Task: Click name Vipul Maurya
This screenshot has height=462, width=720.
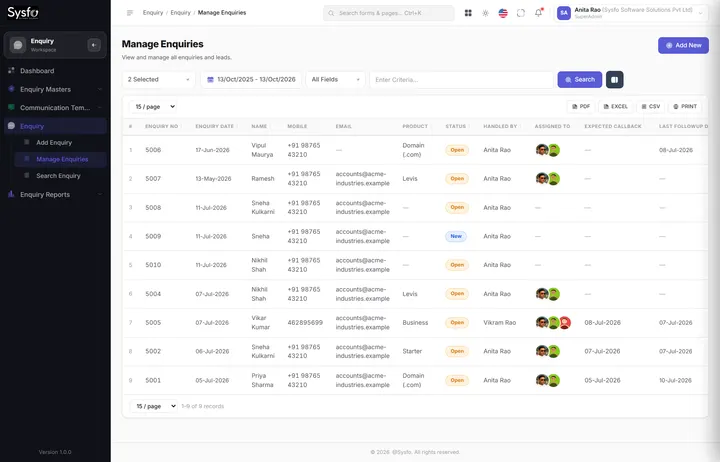Action: pyautogui.click(x=262, y=150)
